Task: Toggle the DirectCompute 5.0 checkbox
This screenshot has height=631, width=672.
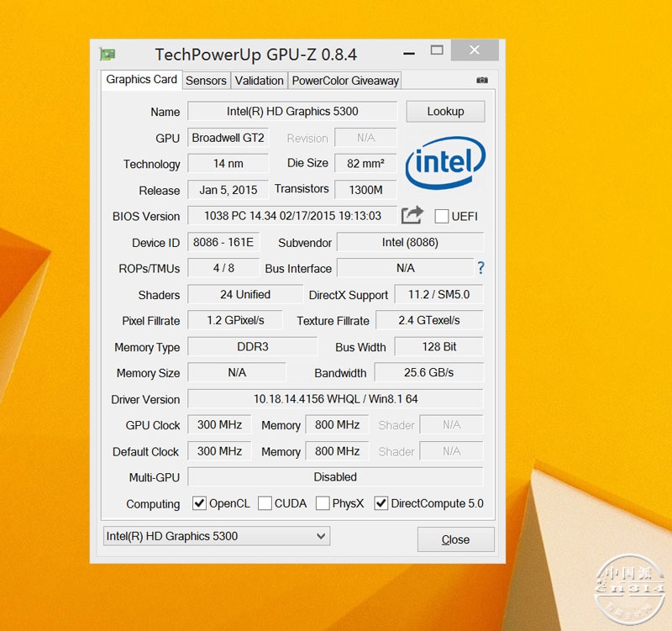Action: click(x=381, y=502)
